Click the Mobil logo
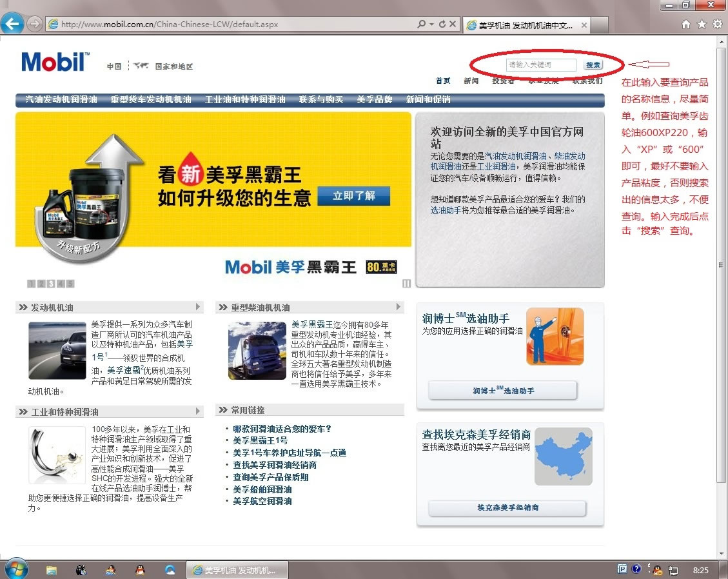Viewport: 728px width, 579px height. [55, 62]
